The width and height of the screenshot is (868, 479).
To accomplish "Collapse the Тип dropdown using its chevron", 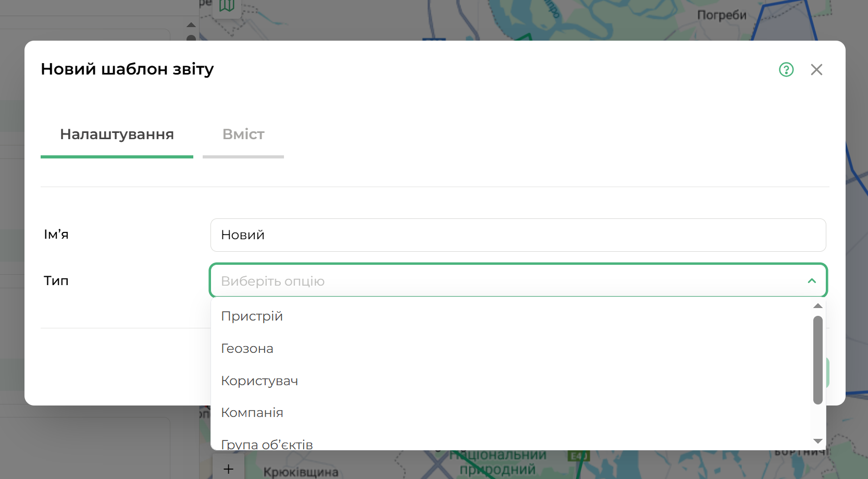I will (x=812, y=281).
